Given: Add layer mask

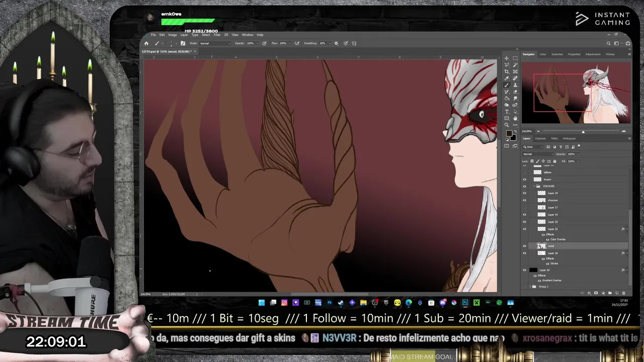Looking at the screenshot, I should tap(596, 293).
